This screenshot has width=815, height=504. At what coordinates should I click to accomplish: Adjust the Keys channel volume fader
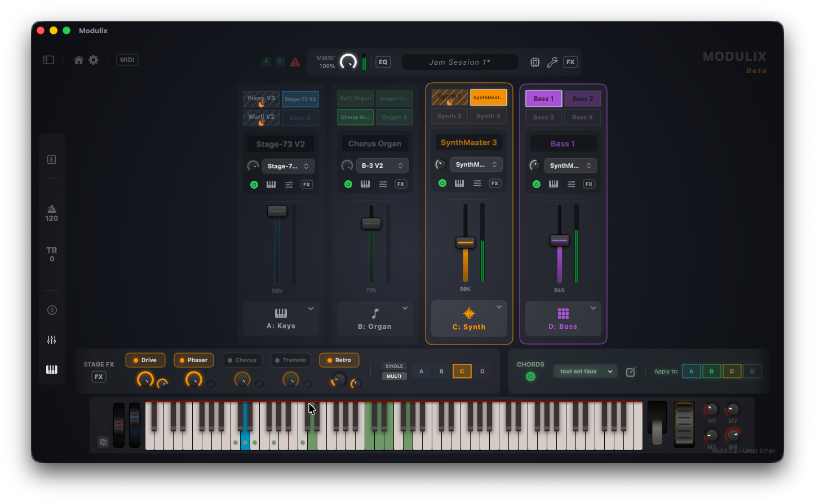coord(277,211)
